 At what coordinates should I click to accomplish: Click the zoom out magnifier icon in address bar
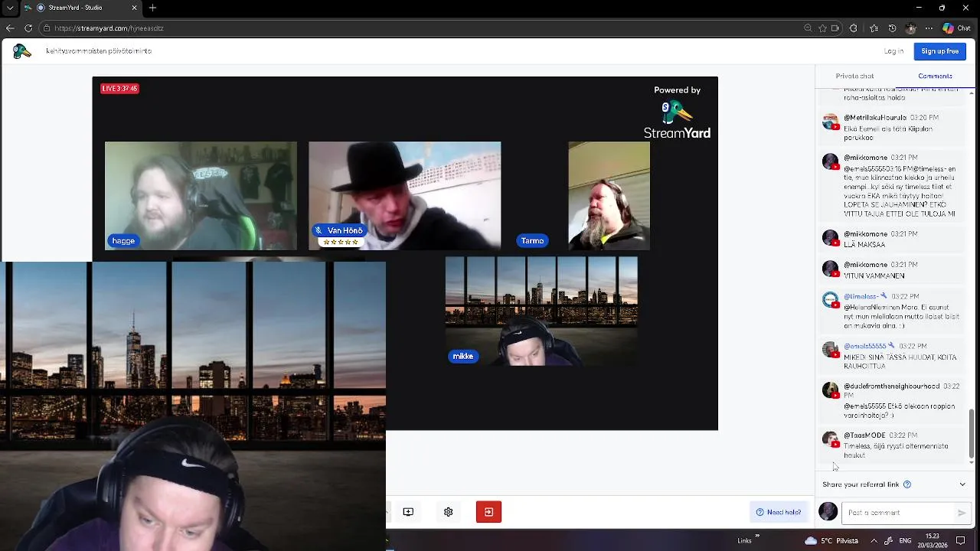pos(808,28)
